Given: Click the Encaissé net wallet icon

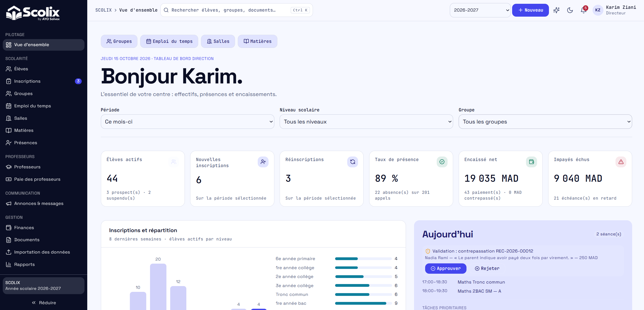Looking at the screenshot, I should [x=531, y=162].
